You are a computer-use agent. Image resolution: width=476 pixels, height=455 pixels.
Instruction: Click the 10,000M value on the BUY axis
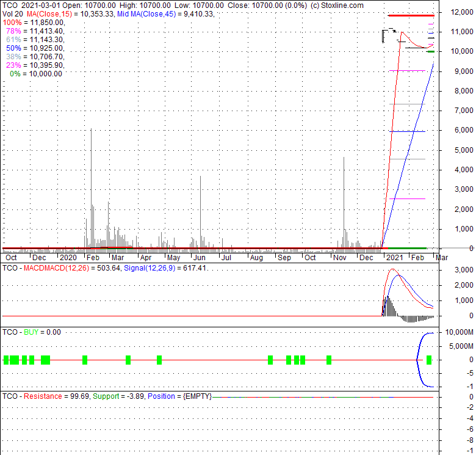[x=459, y=332]
